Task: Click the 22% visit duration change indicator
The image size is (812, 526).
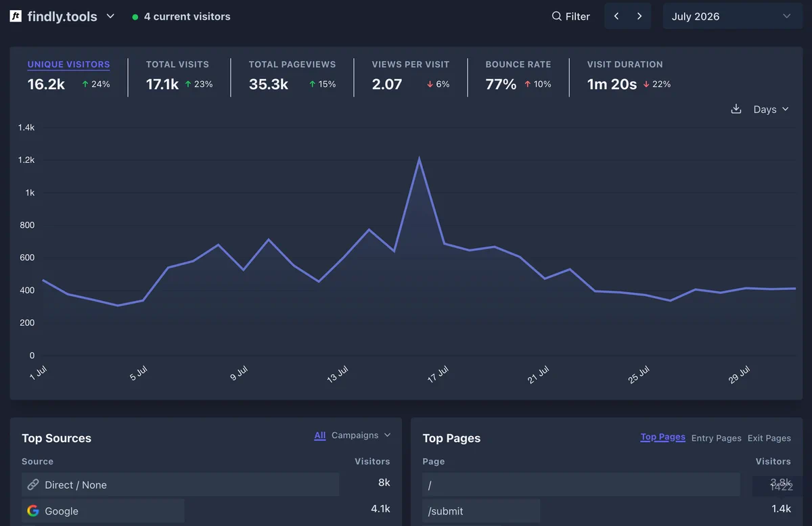Action: [x=657, y=85]
